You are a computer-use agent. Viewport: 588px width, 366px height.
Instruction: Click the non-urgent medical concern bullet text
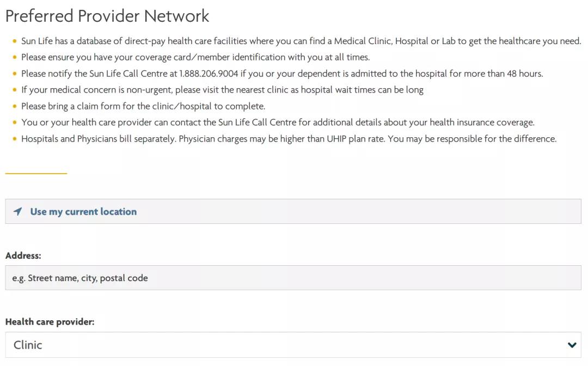pyautogui.click(x=222, y=90)
